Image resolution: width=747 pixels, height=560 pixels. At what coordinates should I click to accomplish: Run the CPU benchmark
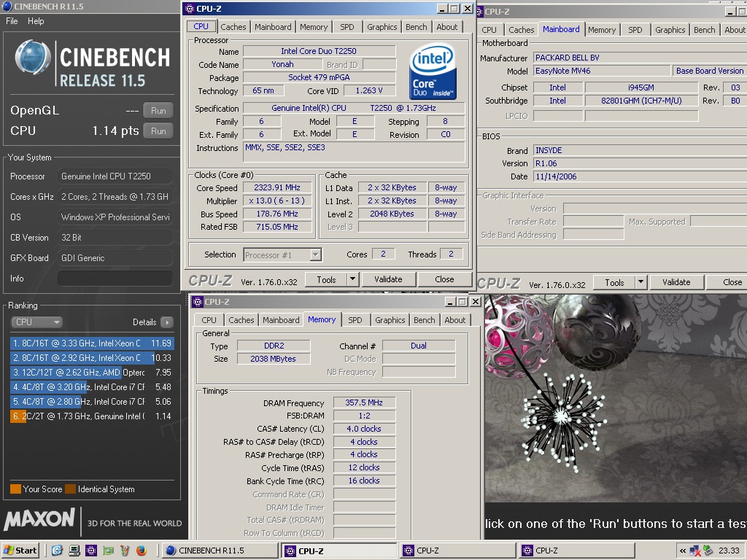tap(158, 131)
